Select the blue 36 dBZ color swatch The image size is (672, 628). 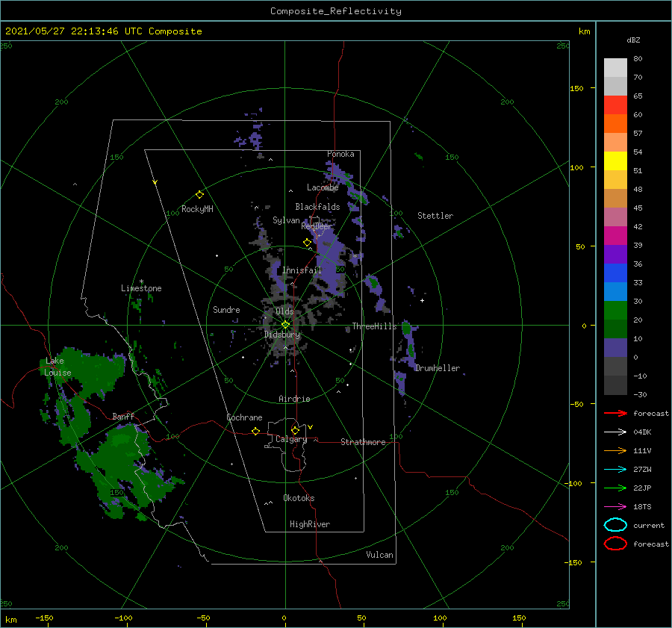[x=615, y=273]
